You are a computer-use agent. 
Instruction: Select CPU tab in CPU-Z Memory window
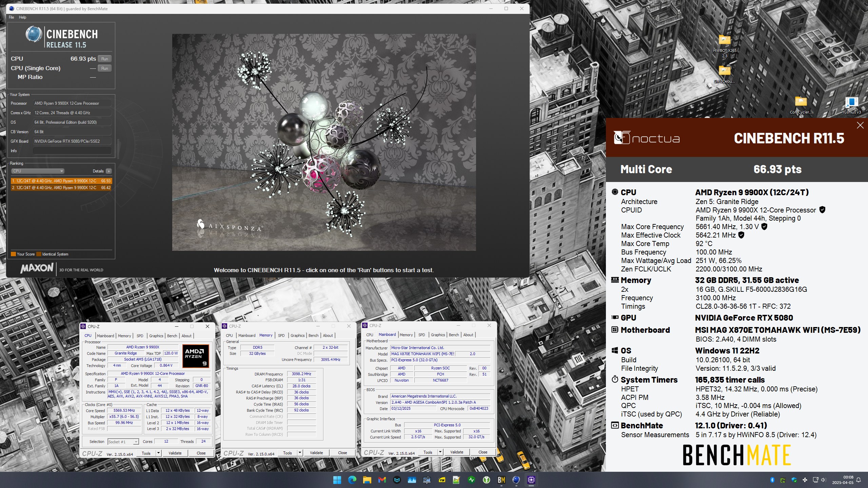point(230,335)
